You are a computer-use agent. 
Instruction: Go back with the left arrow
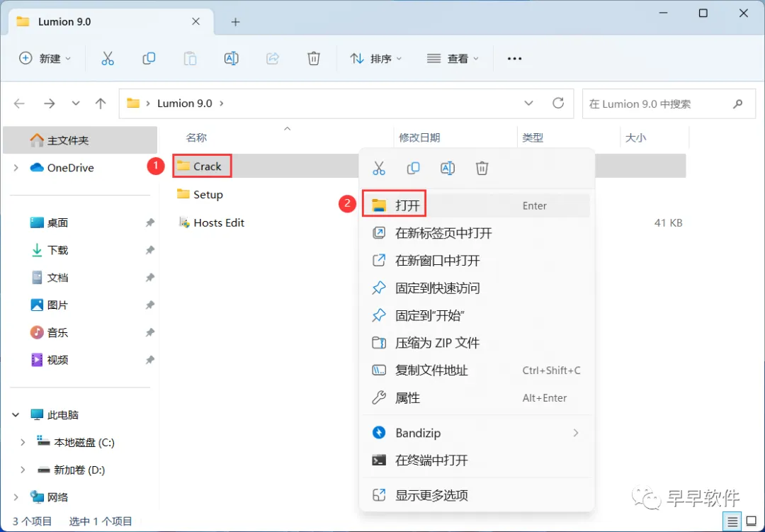(x=19, y=103)
